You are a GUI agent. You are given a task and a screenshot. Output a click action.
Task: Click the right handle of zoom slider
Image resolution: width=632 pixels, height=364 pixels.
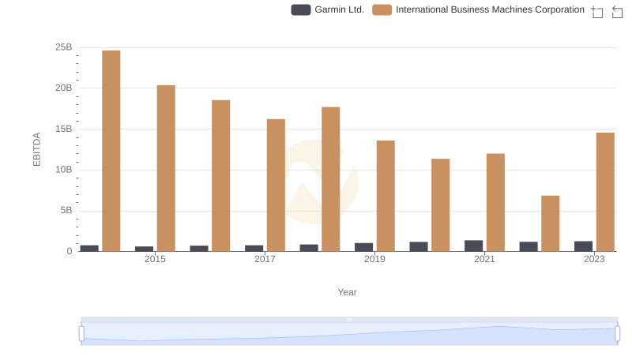click(617, 334)
